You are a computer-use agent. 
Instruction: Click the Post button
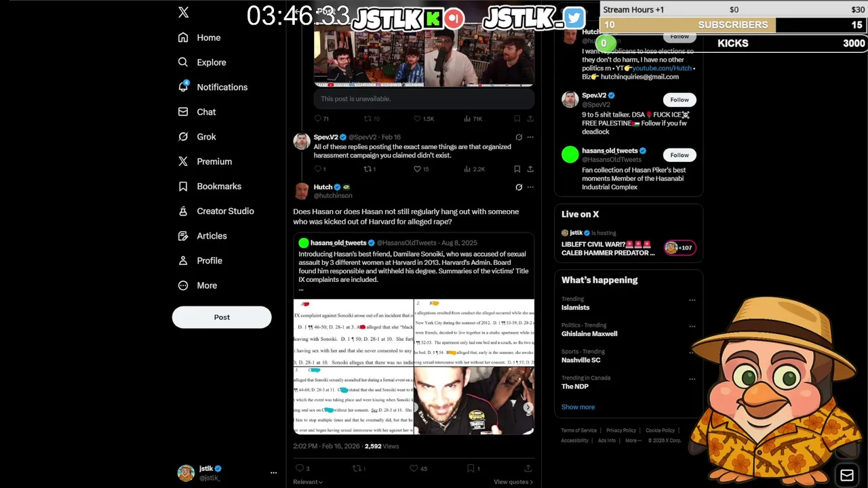tap(222, 317)
